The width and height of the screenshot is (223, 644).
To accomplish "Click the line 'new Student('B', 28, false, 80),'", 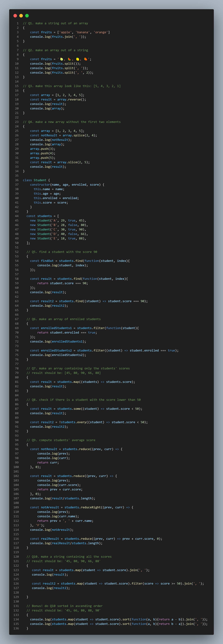I will (x=59, y=225).
